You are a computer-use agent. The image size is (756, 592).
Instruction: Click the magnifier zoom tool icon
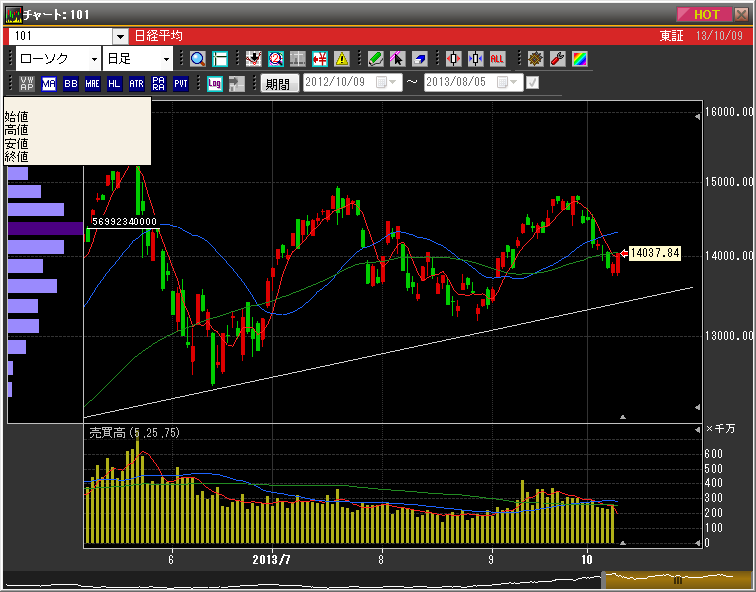coord(197,59)
